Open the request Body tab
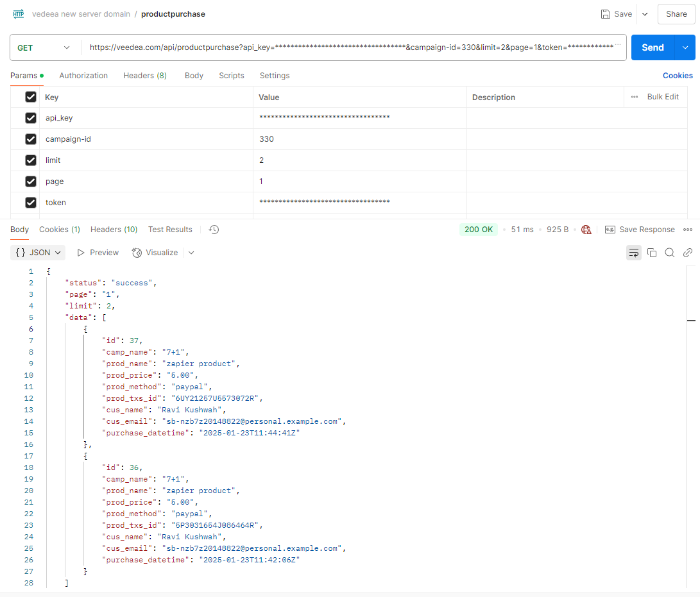 pos(194,76)
